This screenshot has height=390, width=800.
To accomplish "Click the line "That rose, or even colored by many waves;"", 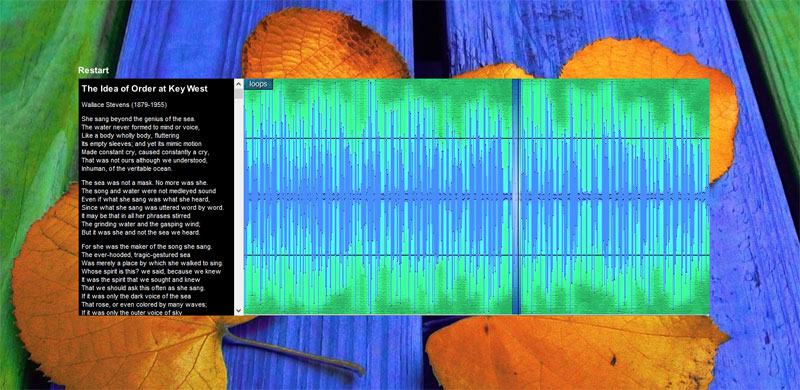I will (x=144, y=305).
